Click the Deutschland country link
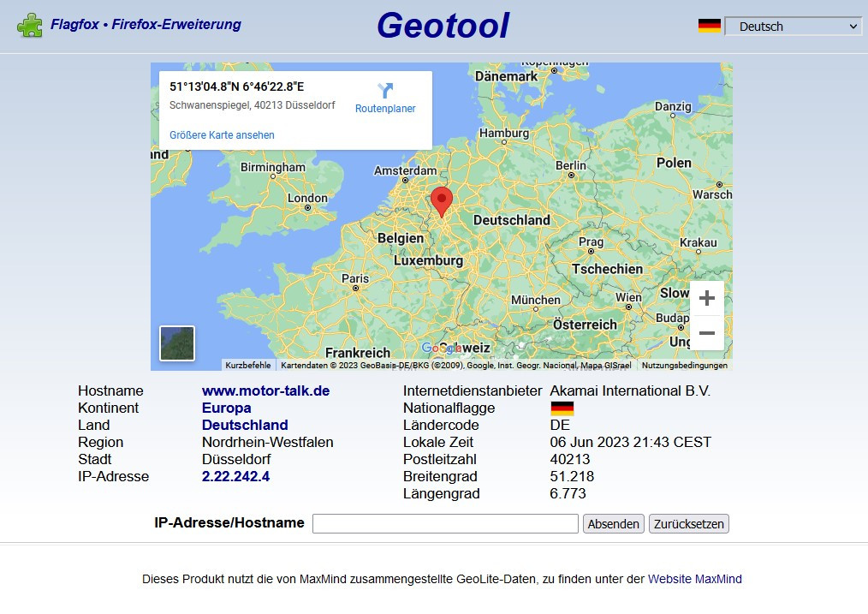 [x=245, y=426]
